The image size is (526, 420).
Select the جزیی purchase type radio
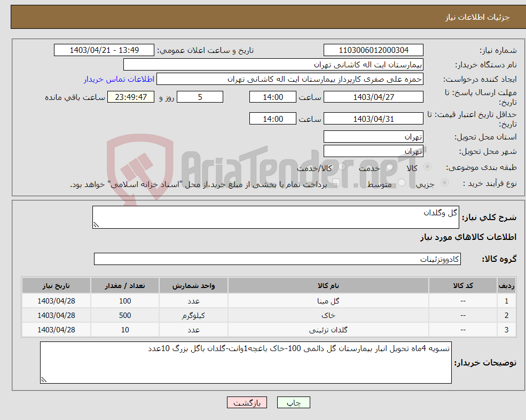[x=444, y=183]
